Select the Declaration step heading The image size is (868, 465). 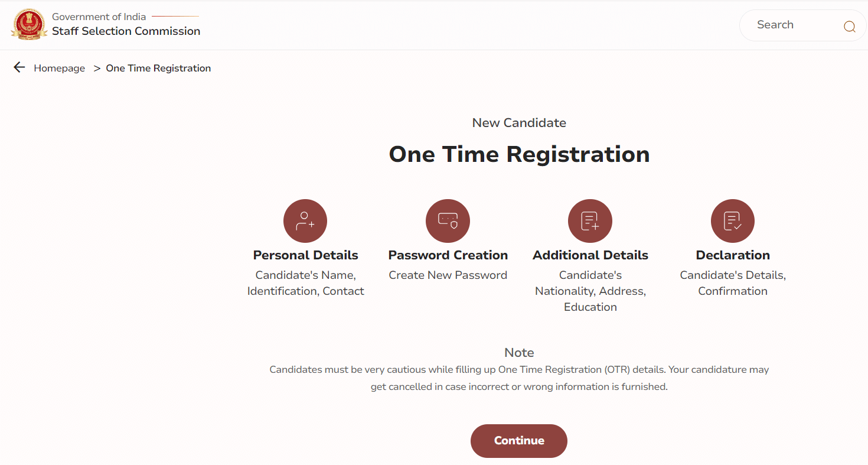[733, 255]
